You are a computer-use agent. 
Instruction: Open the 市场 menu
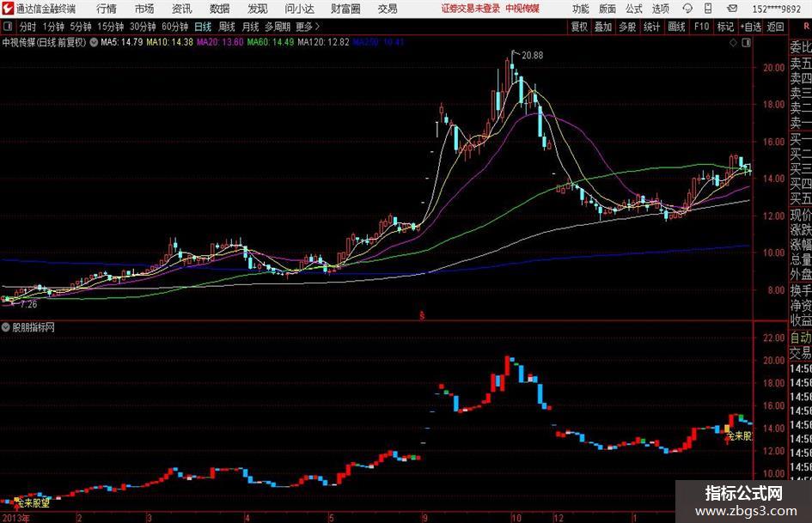pyautogui.click(x=144, y=9)
